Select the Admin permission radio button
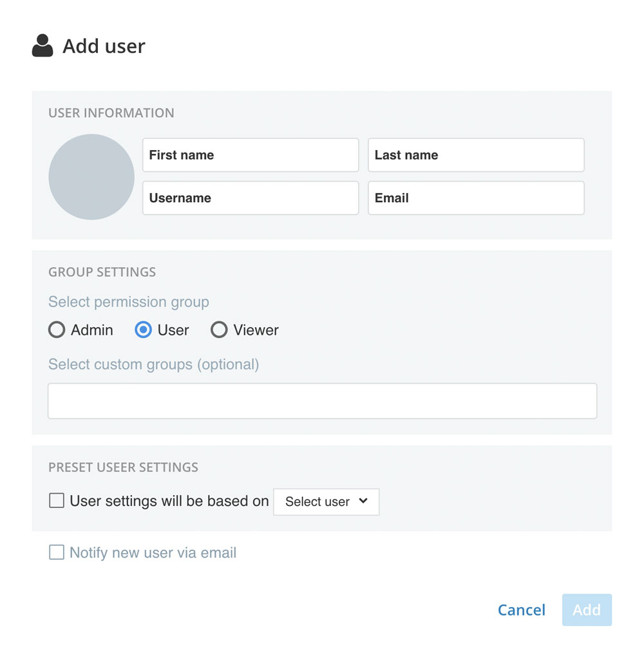Viewport: 644px width, 658px height. pos(57,330)
